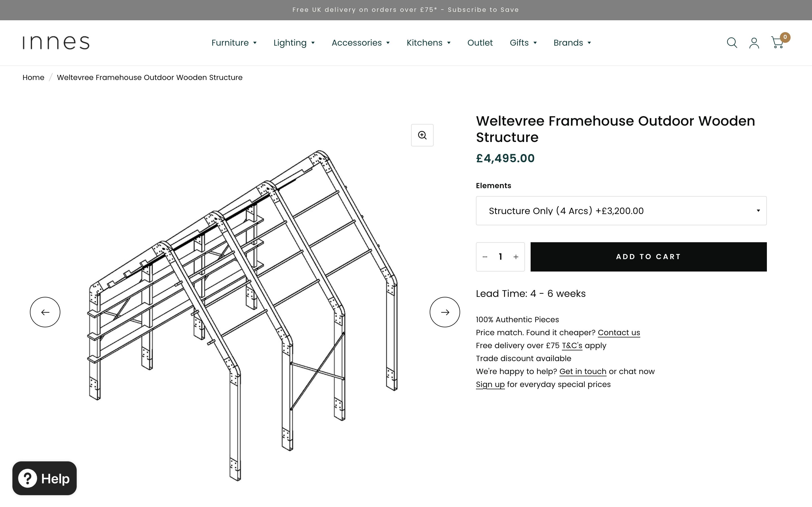The width and height of the screenshot is (812, 507).
Task: Open the shopping cart icon
Action: click(777, 43)
